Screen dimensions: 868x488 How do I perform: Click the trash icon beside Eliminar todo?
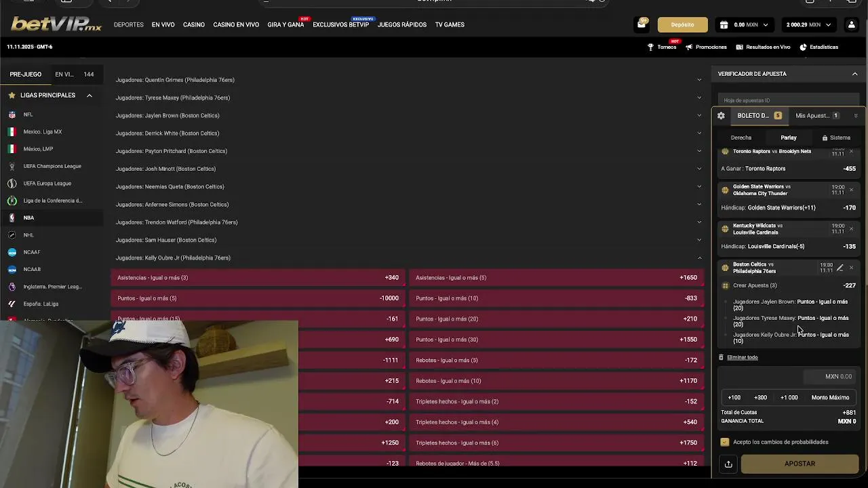(721, 357)
